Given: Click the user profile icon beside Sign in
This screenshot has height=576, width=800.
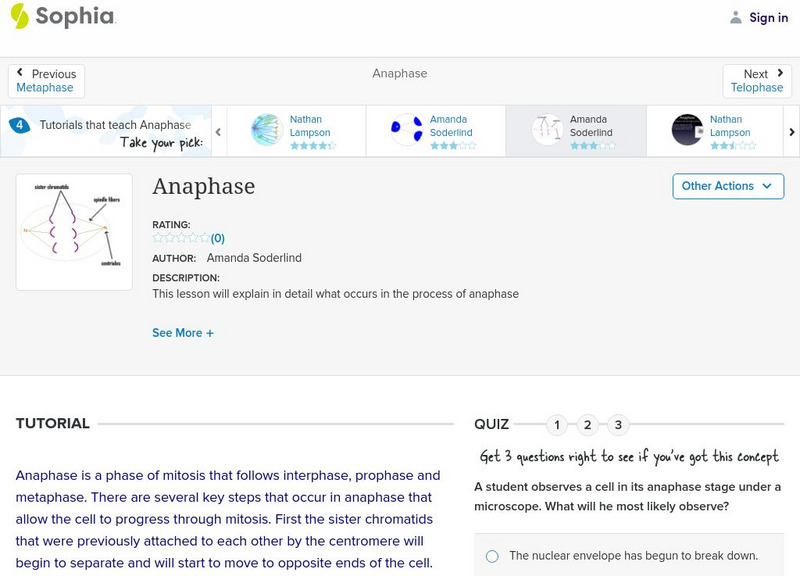Looking at the screenshot, I should 736,17.
